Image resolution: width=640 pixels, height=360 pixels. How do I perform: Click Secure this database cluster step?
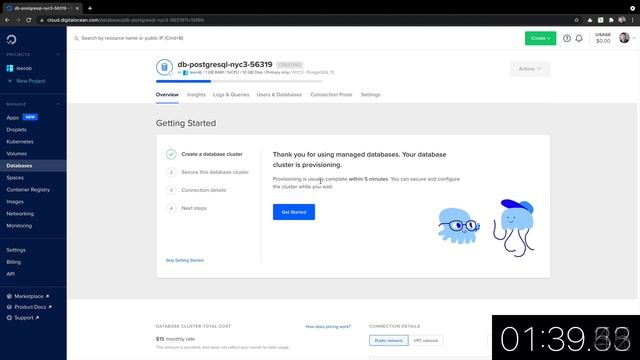(215, 172)
